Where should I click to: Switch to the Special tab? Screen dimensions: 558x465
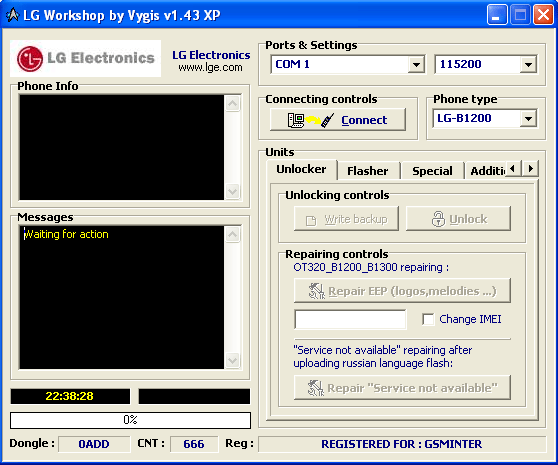432,171
